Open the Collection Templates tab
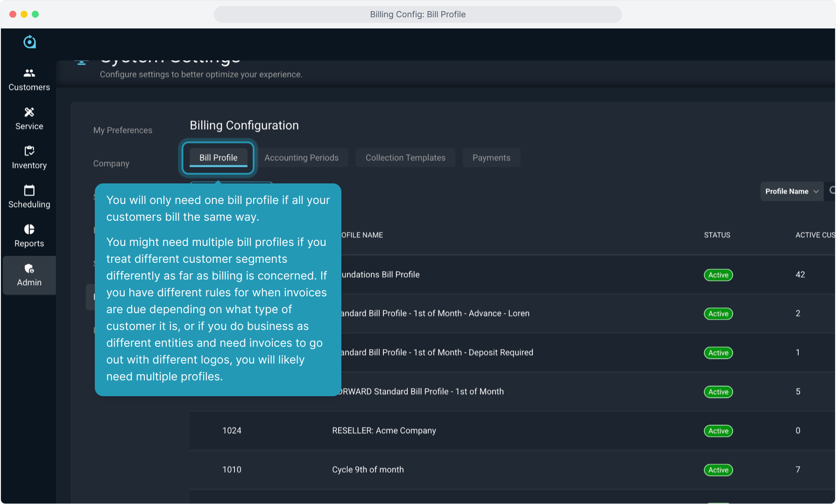 (x=405, y=158)
